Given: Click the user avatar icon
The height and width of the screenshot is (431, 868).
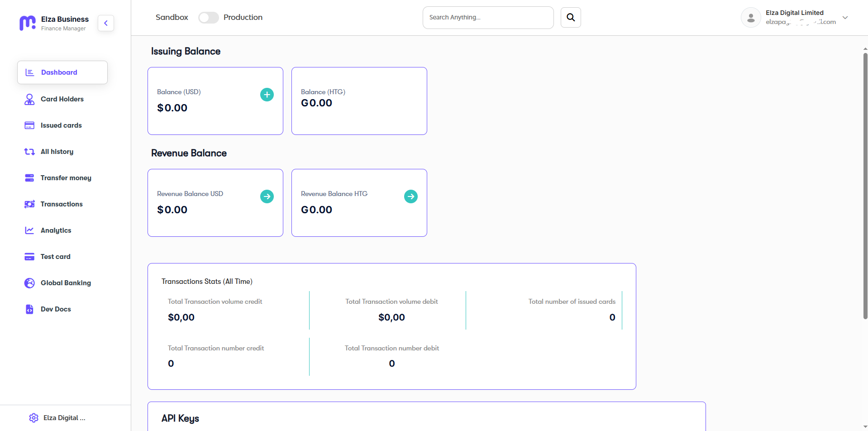Looking at the screenshot, I should pos(751,18).
